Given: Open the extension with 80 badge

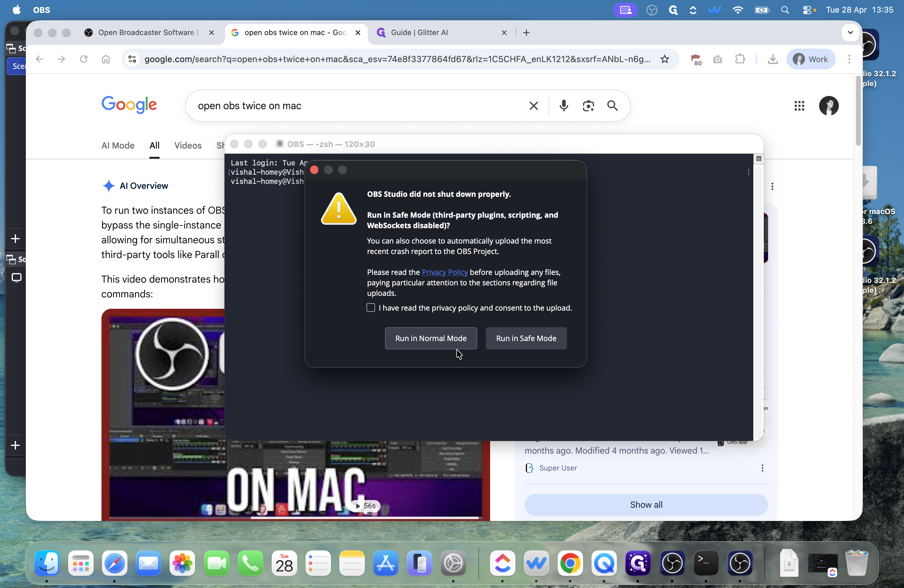Looking at the screenshot, I should click(x=696, y=59).
